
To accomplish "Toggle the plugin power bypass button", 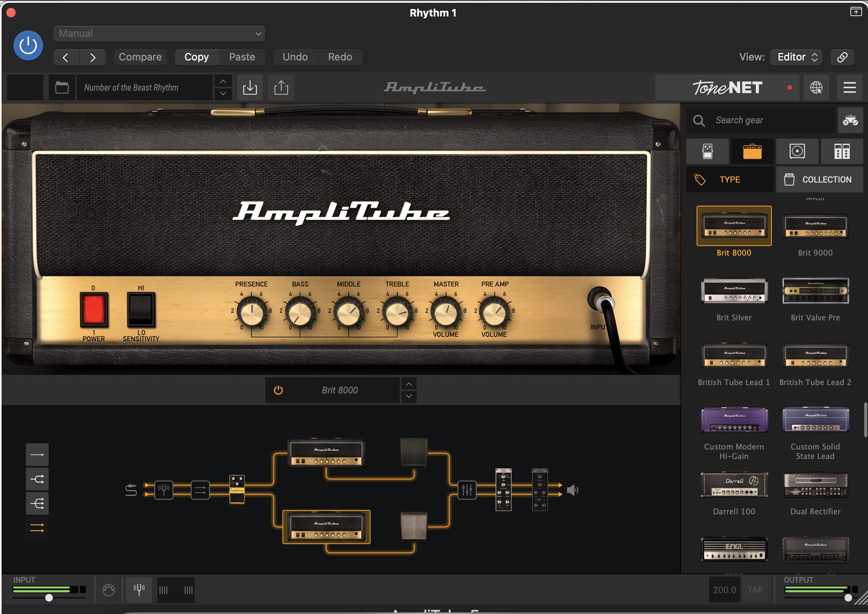I will [28, 46].
